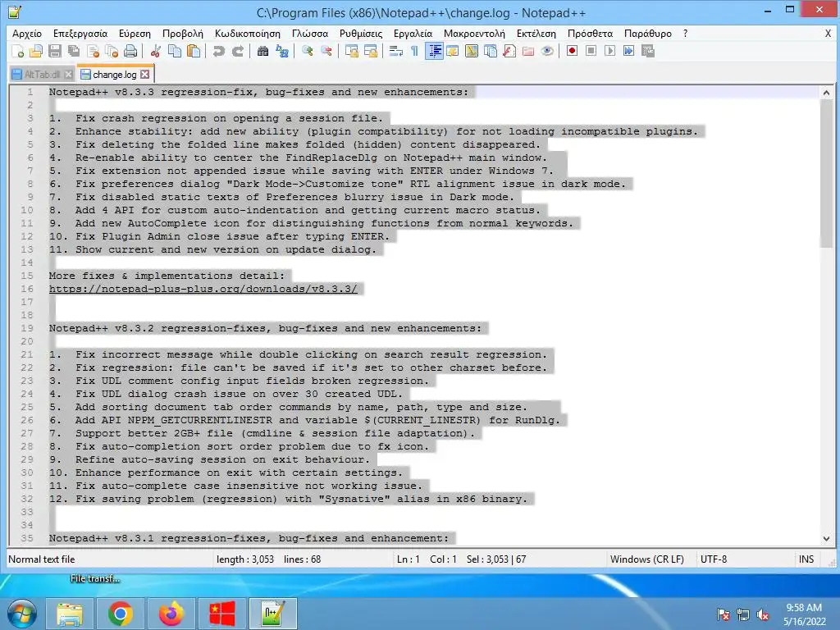Copy the selection using the toolbar icon
Viewport: 840px width, 630px height.
(x=175, y=51)
